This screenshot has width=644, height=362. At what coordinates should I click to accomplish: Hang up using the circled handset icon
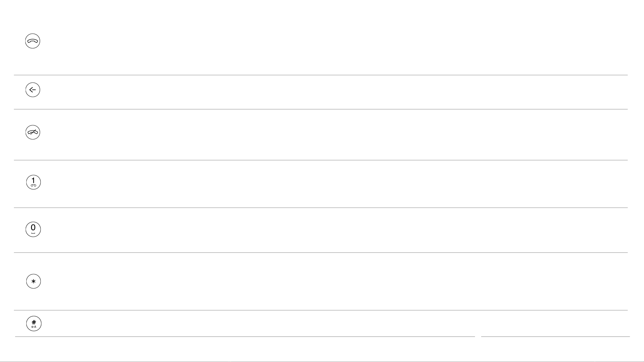[x=33, y=41]
